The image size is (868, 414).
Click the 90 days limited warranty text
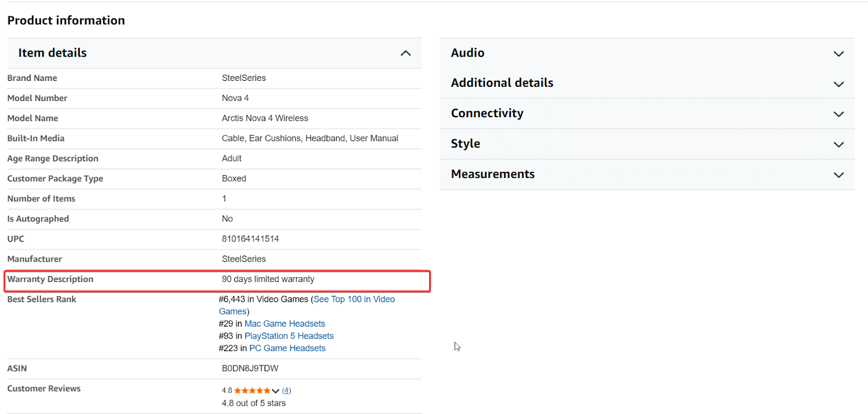click(268, 279)
